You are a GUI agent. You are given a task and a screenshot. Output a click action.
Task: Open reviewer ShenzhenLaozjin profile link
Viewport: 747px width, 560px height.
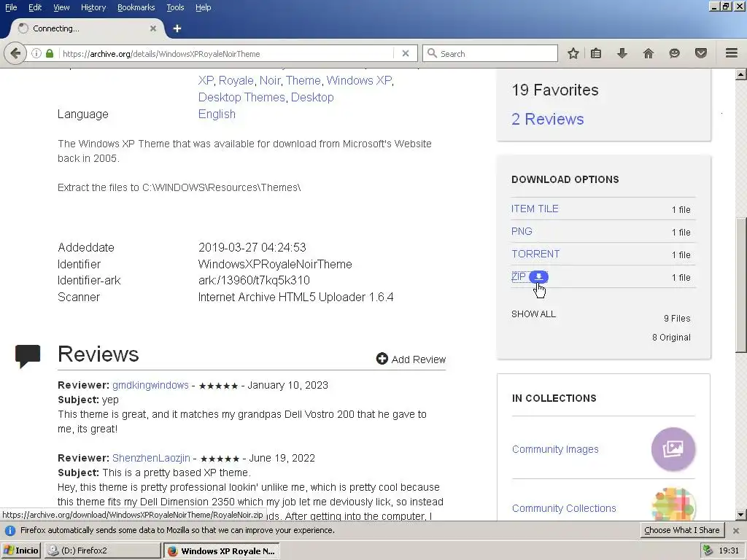click(x=151, y=458)
